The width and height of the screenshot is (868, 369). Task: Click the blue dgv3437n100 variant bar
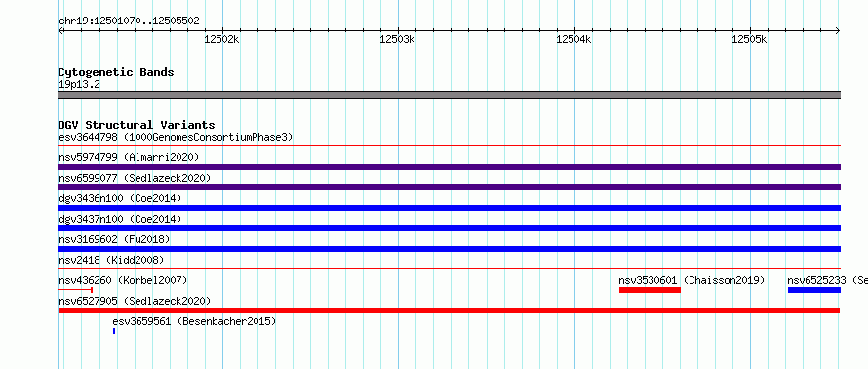449,228
